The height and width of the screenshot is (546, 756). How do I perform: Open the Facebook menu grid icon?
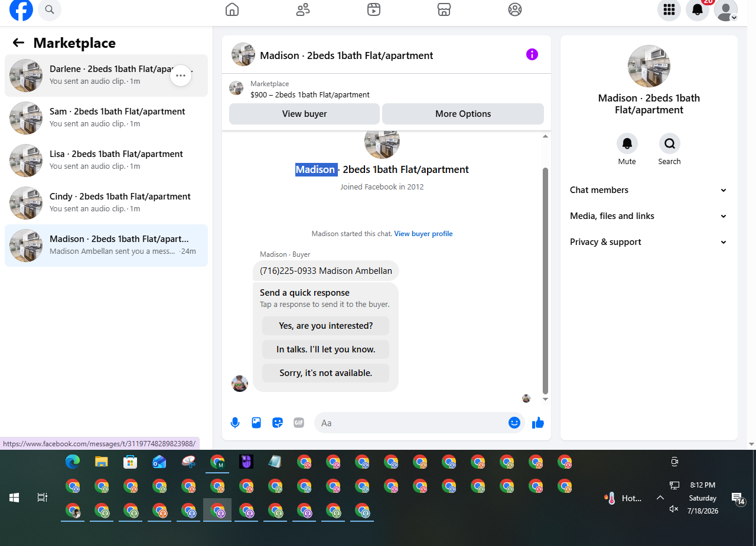click(x=669, y=9)
